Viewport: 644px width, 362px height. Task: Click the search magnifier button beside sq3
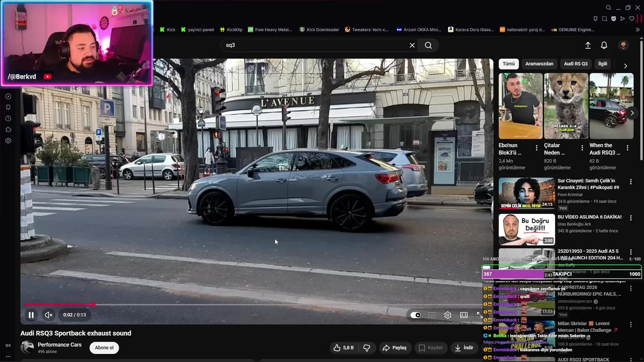(x=428, y=45)
